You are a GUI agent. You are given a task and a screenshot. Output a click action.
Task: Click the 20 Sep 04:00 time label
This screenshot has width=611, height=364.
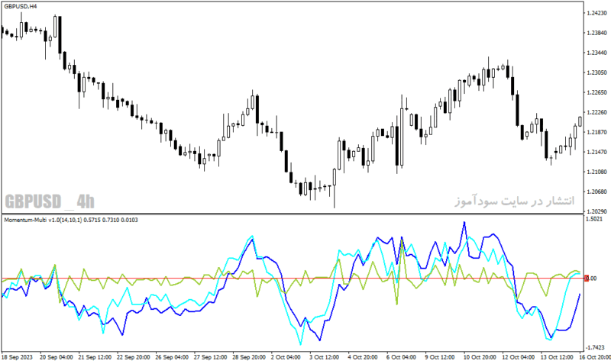57,357
